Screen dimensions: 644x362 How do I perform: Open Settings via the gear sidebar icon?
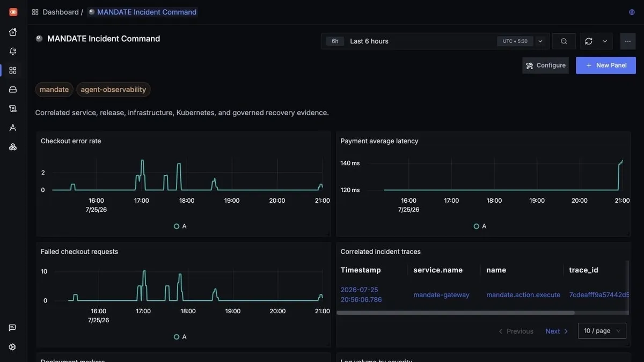(x=12, y=347)
